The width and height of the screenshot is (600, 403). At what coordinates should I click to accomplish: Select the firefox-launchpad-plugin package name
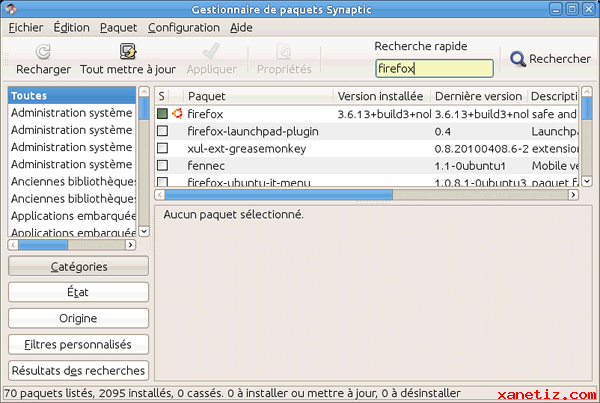click(253, 131)
